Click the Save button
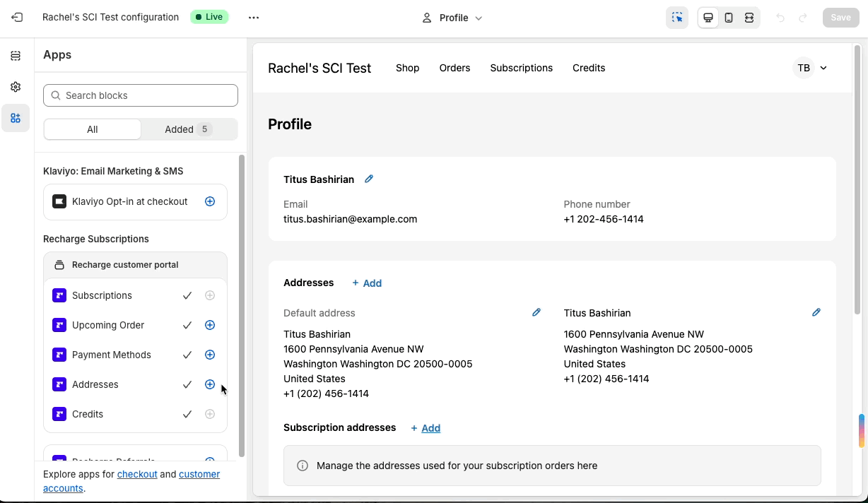 [x=840, y=18]
